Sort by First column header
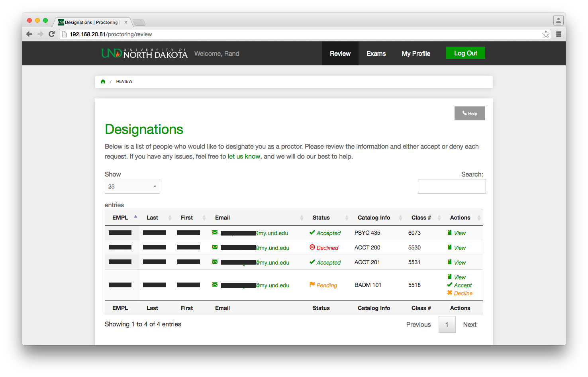 point(191,218)
